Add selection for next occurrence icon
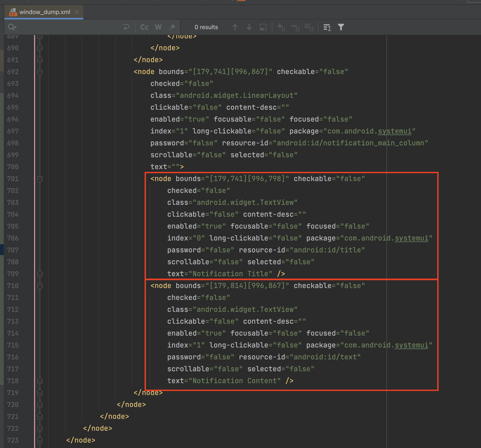 coord(281,27)
